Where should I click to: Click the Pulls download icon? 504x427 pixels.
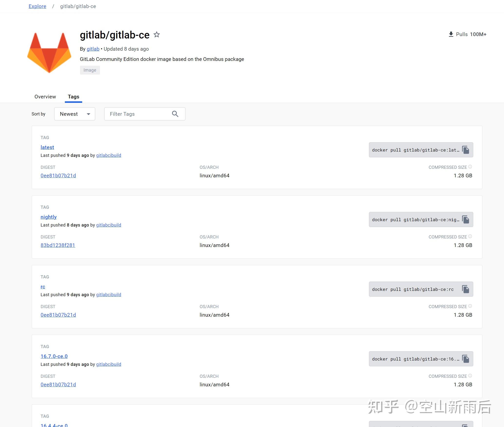pyautogui.click(x=451, y=34)
